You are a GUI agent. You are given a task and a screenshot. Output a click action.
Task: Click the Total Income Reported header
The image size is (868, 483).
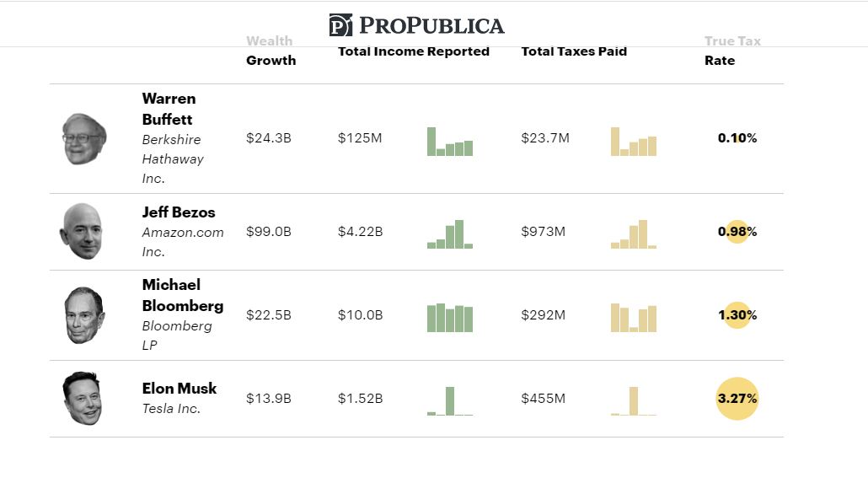pos(414,51)
